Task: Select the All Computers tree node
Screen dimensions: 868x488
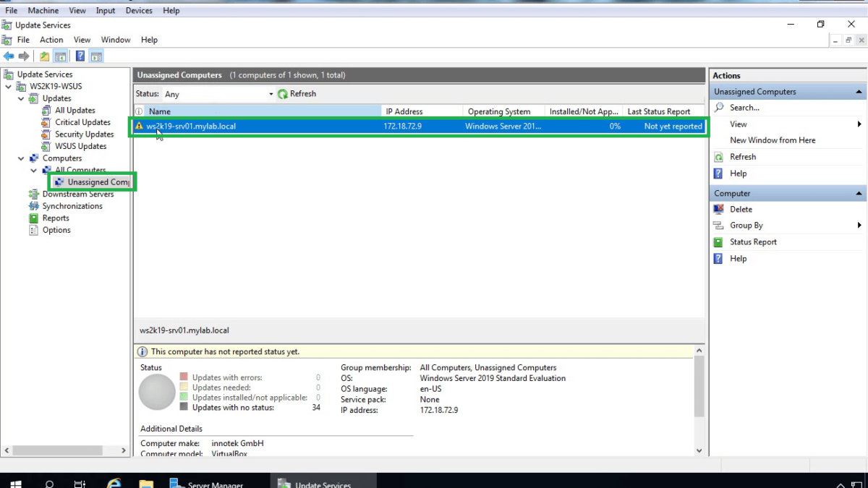Action: (80, 171)
